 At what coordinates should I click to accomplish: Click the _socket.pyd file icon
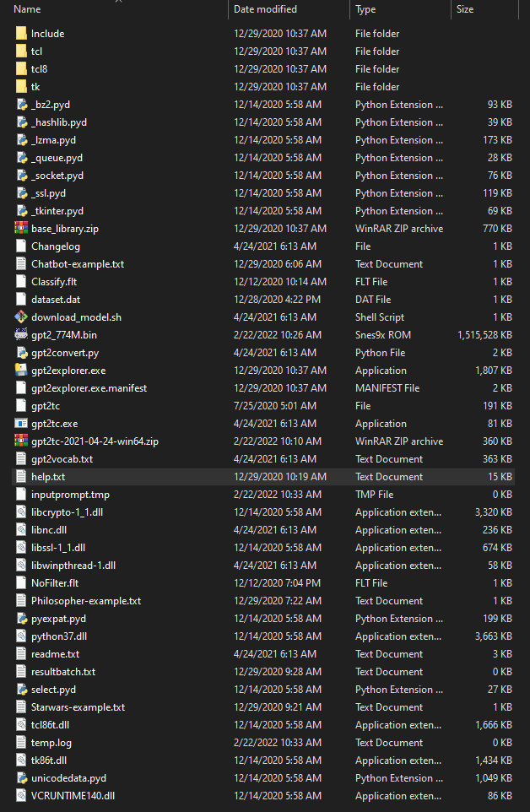[21, 176]
